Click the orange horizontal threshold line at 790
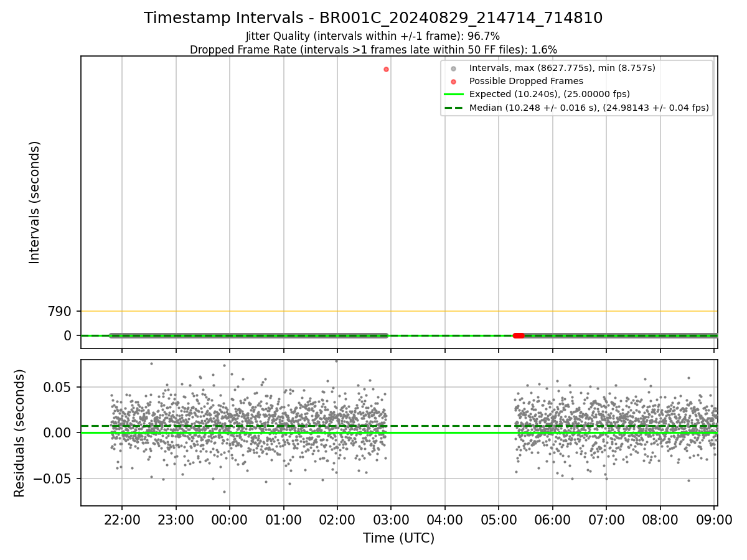 point(399,311)
